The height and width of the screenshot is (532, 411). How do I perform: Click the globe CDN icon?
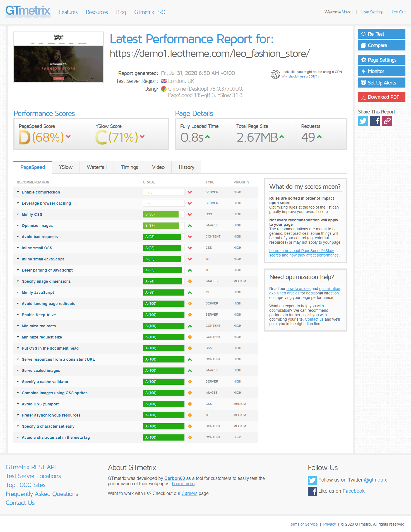(x=275, y=74)
